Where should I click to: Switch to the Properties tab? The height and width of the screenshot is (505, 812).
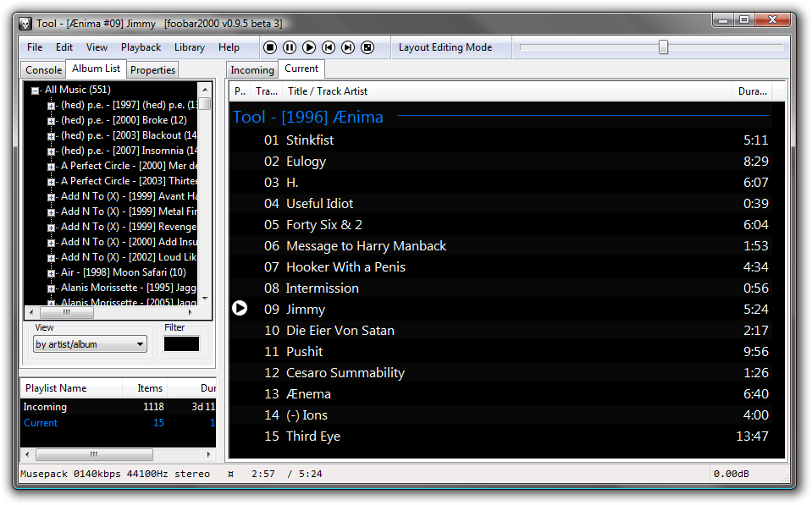pyautogui.click(x=152, y=69)
